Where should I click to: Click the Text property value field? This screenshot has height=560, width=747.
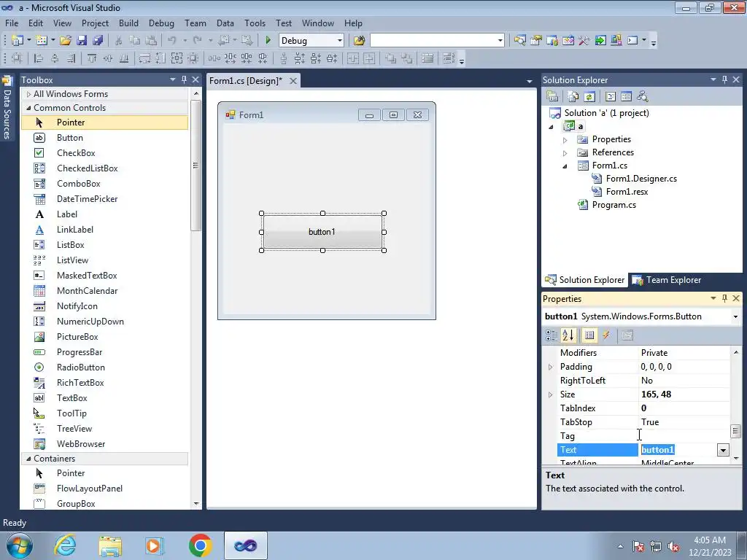677,450
